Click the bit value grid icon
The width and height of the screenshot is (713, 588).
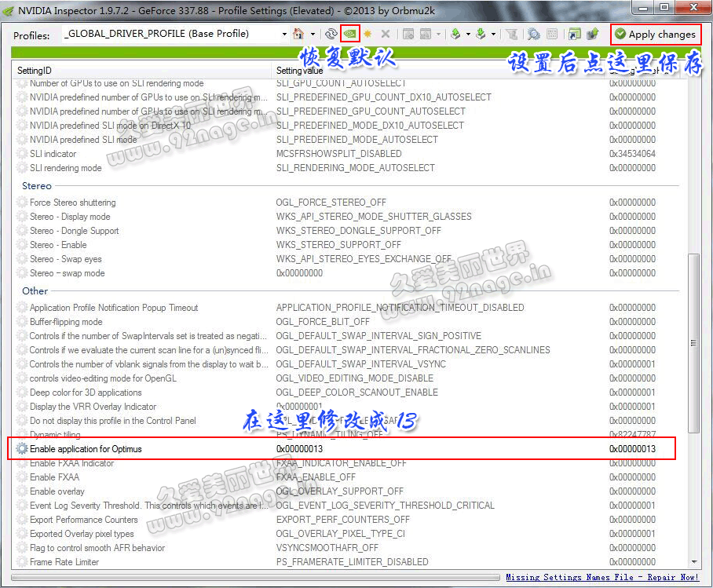[x=552, y=34]
